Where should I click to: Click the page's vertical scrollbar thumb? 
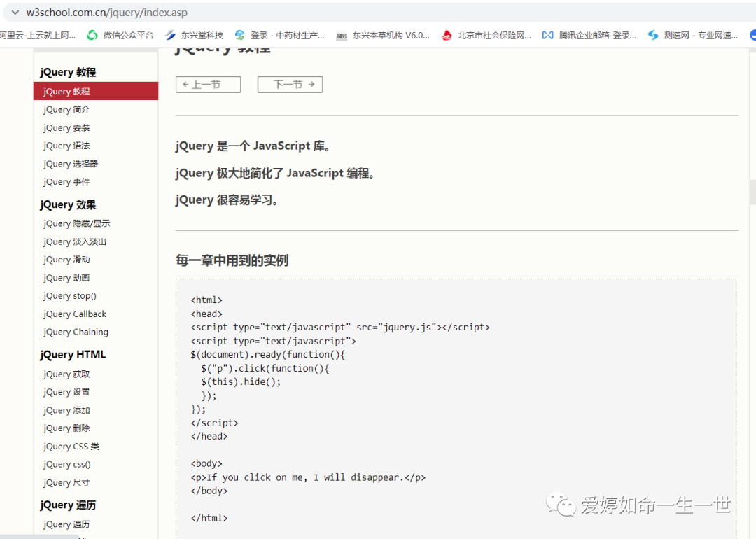(752, 192)
